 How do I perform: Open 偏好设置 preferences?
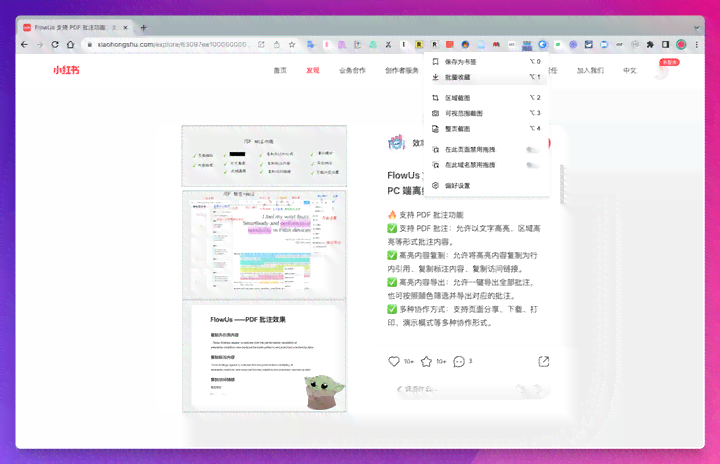[487, 186]
